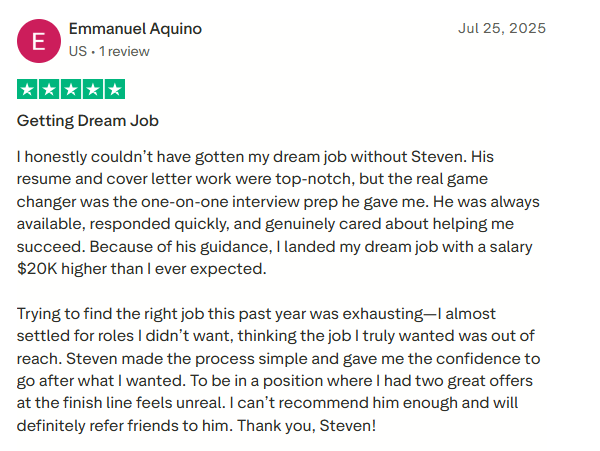Click the fifth green star
Screen dimensions: 600x451
(x=115, y=89)
